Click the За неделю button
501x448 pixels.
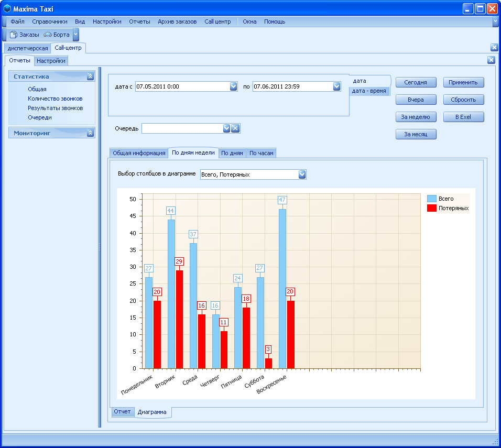pos(416,117)
